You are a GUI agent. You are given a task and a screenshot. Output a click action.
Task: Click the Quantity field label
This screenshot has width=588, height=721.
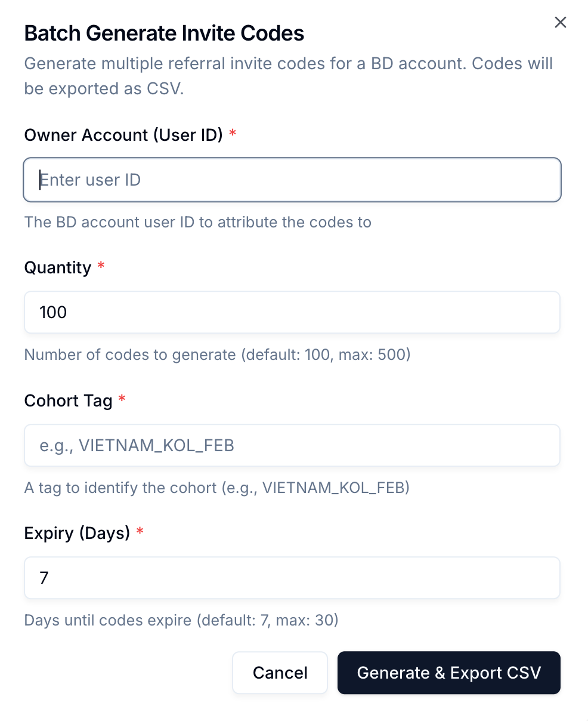coord(58,267)
